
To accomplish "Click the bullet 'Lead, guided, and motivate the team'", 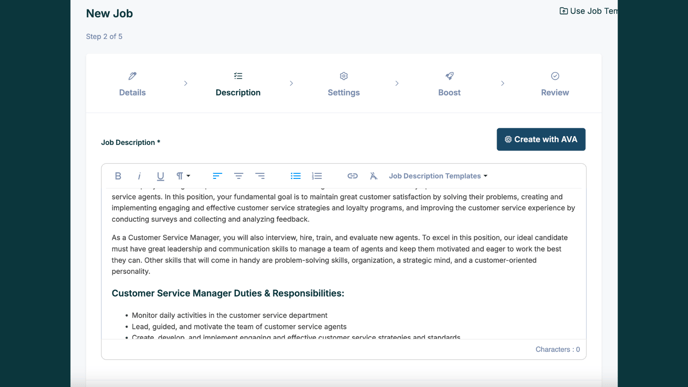I will point(239,326).
